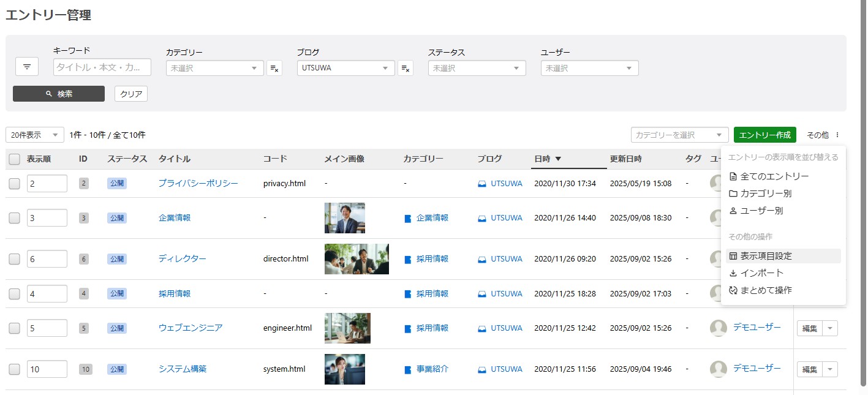Select the checkbox for システム構築 entry
The image size is (868, 395).
point(14,369)
